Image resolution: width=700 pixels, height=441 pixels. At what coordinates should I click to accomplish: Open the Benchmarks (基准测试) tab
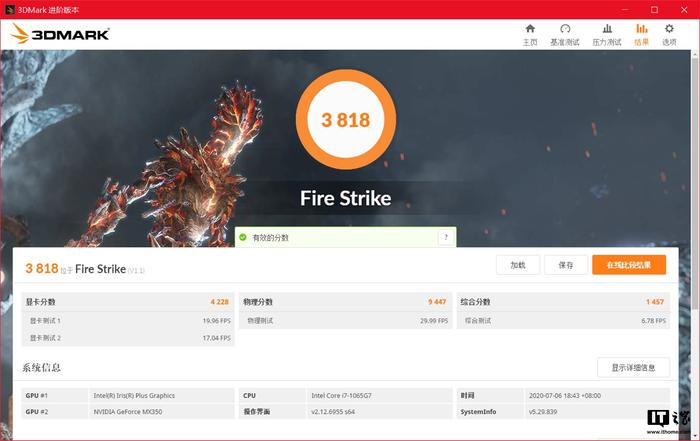point(565,35)
